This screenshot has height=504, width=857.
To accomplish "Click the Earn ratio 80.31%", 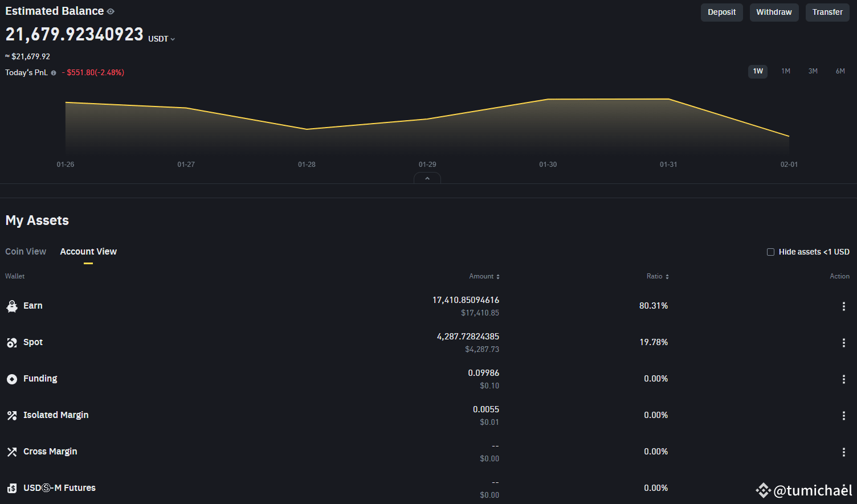I will click(x=654, y=306).
